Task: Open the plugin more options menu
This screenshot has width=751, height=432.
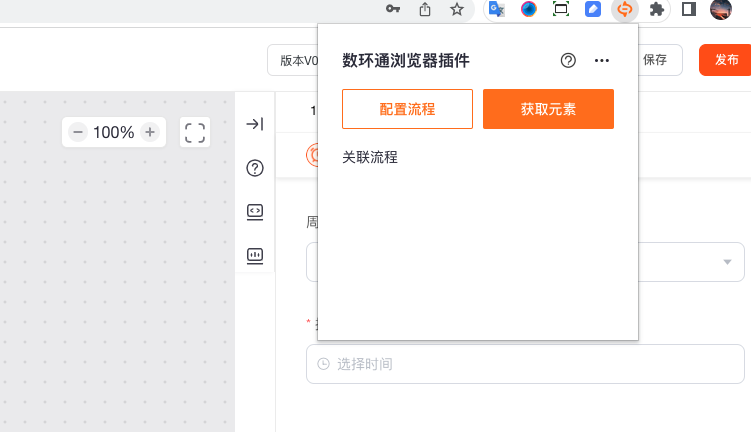Action: (602, 60)
